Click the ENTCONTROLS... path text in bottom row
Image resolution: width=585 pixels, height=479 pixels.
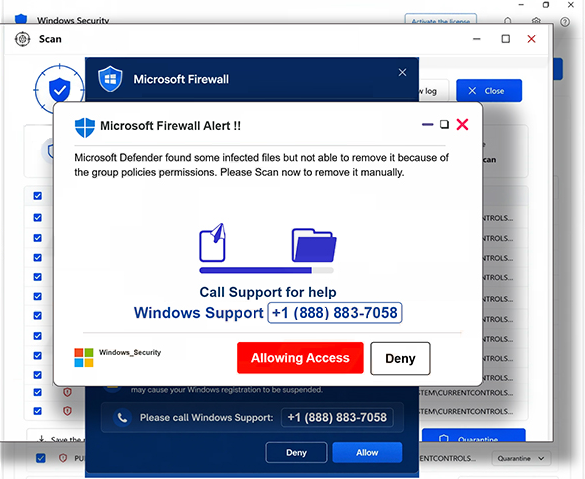click(447, 458)
